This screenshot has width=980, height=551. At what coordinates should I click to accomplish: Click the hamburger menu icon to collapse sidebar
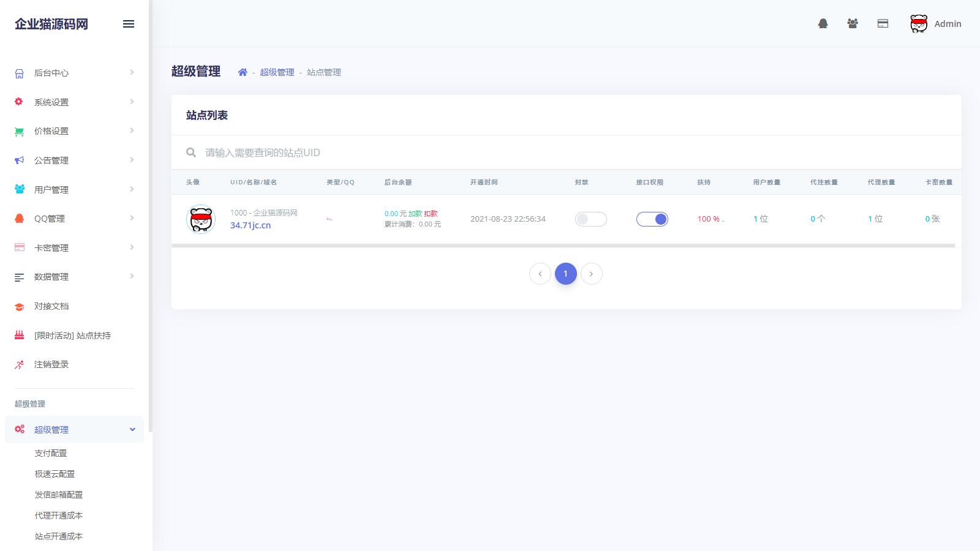(x=129, y=24)
